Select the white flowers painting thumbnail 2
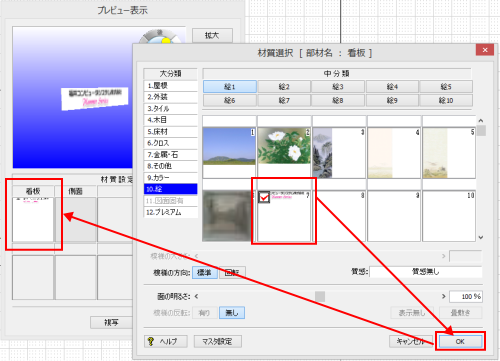This screenshot has width=500, height=361. pyautogui.click(x=284, y=153)
